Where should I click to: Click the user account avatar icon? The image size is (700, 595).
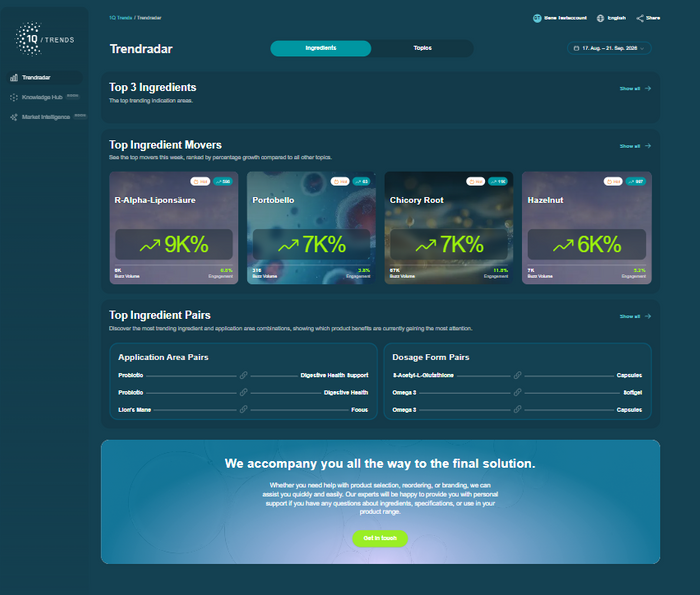tap(537, 18)
